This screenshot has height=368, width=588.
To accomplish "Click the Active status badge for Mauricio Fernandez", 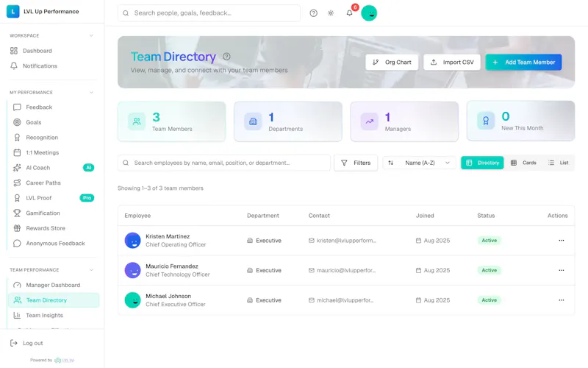I will pos(490,270).
